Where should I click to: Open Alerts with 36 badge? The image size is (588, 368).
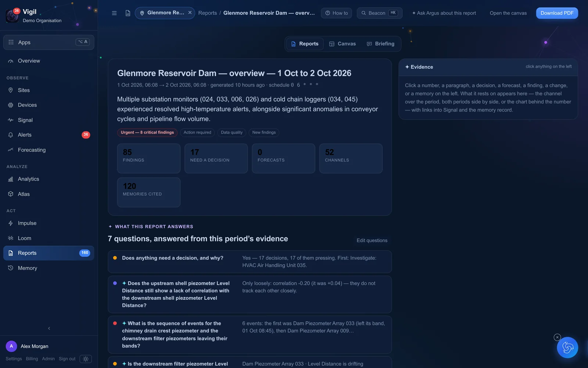[x=49, y=135]
